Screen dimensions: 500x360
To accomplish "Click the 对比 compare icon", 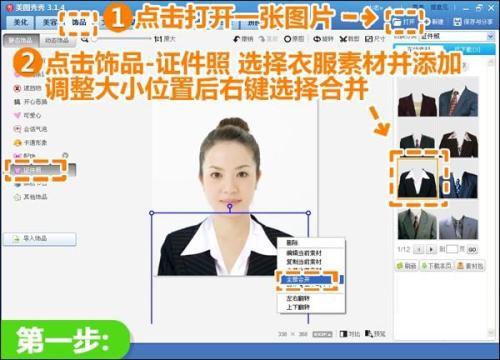I will point(343,334).
